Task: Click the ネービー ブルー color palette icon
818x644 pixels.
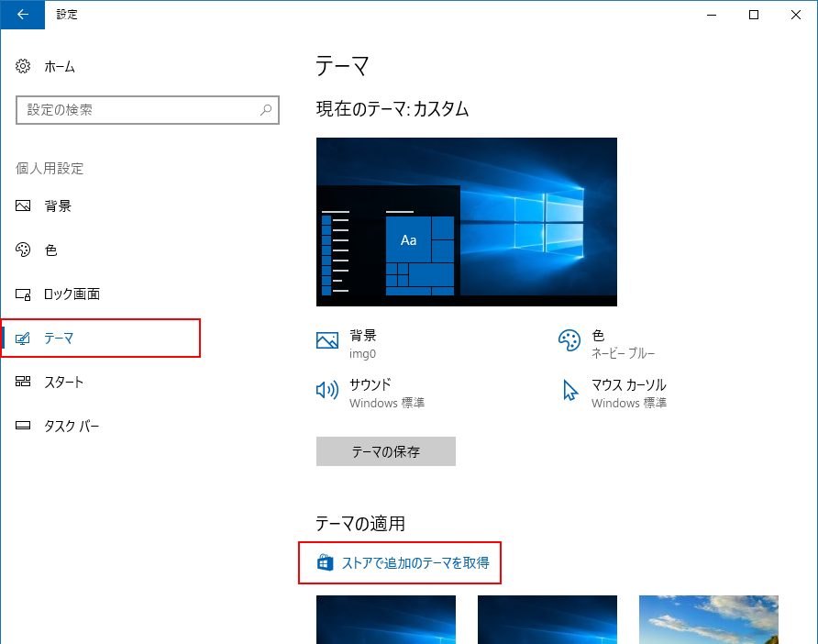Action: (x=569, y=340)
